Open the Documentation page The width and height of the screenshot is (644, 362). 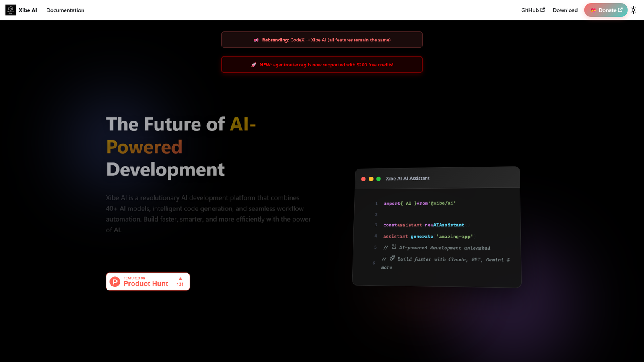point(65,10)
